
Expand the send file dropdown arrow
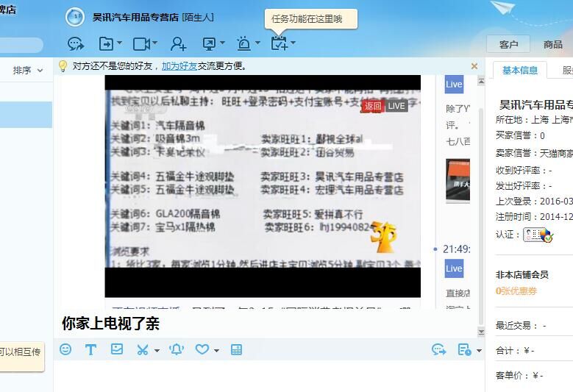click(x=119, y=43)
